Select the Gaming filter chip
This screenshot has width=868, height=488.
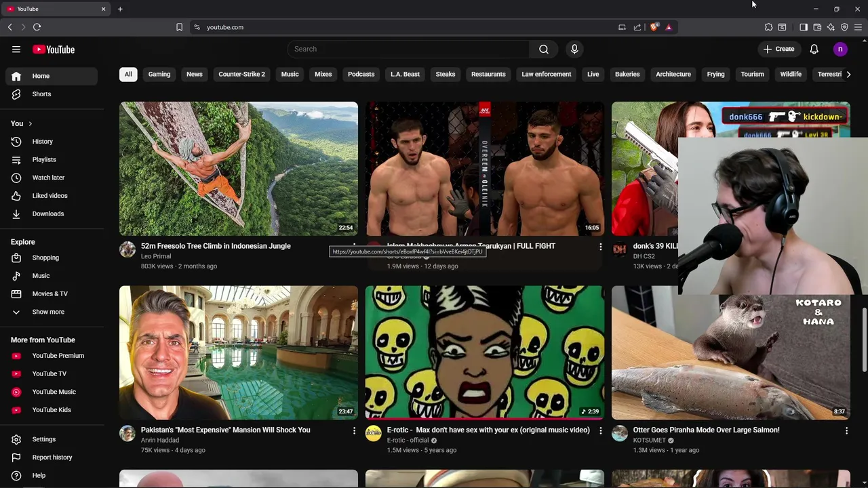click(159, 75)
